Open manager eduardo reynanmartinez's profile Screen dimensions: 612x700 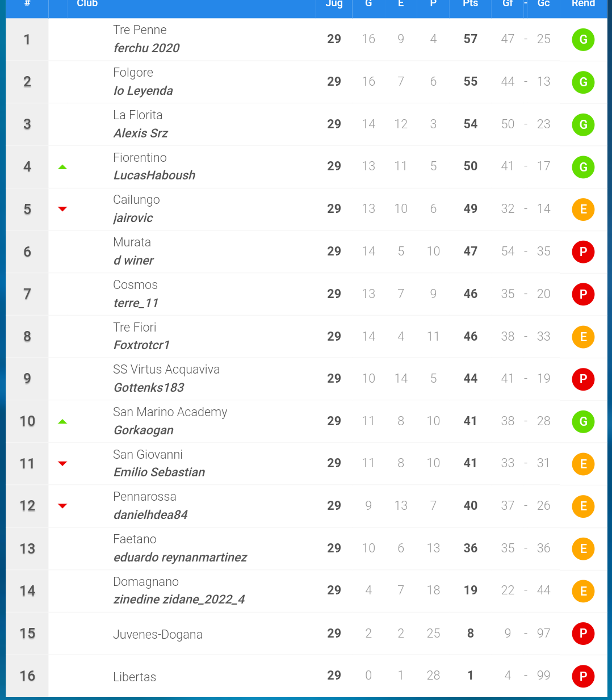(180, 558)
